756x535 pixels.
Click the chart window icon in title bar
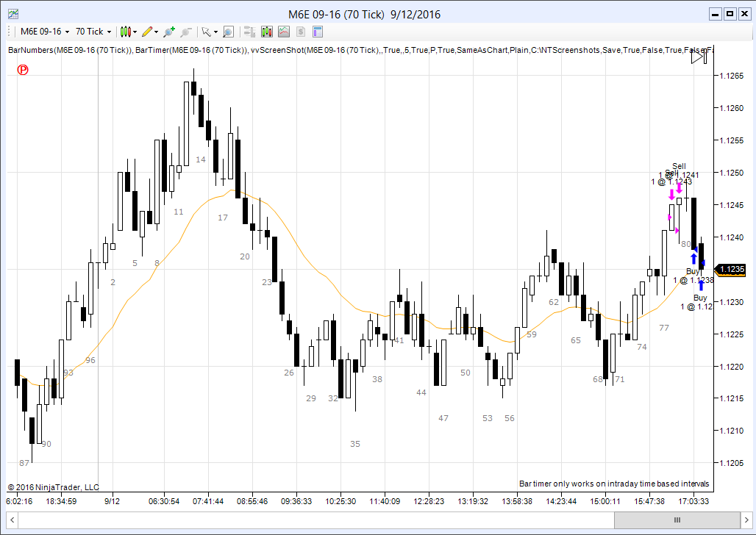pos(13,14)
